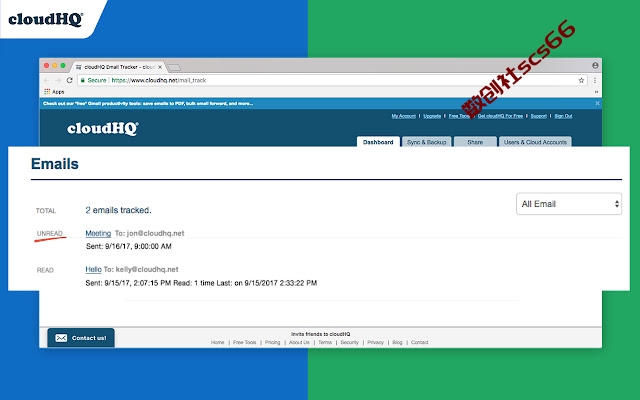
Task: Click the Sign Out link
Action: [x=563, y=116]
